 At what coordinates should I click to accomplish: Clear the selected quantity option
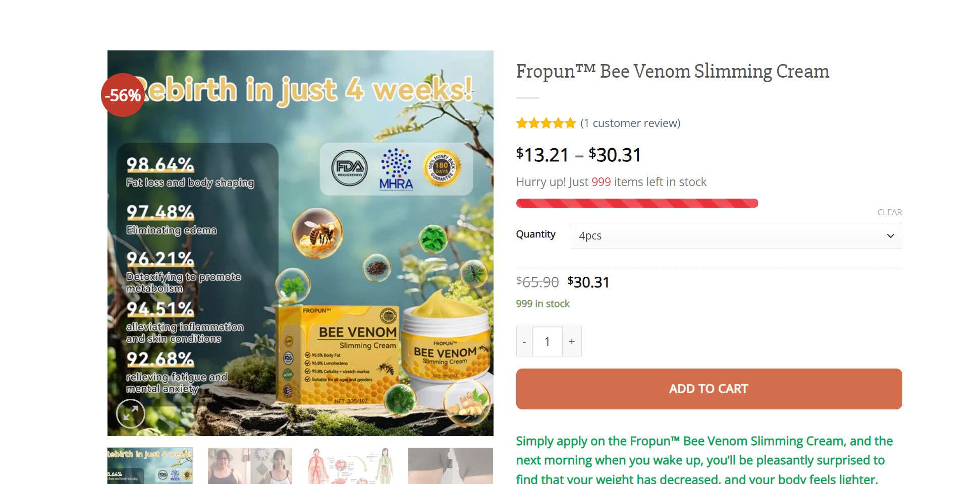point(889,212)
